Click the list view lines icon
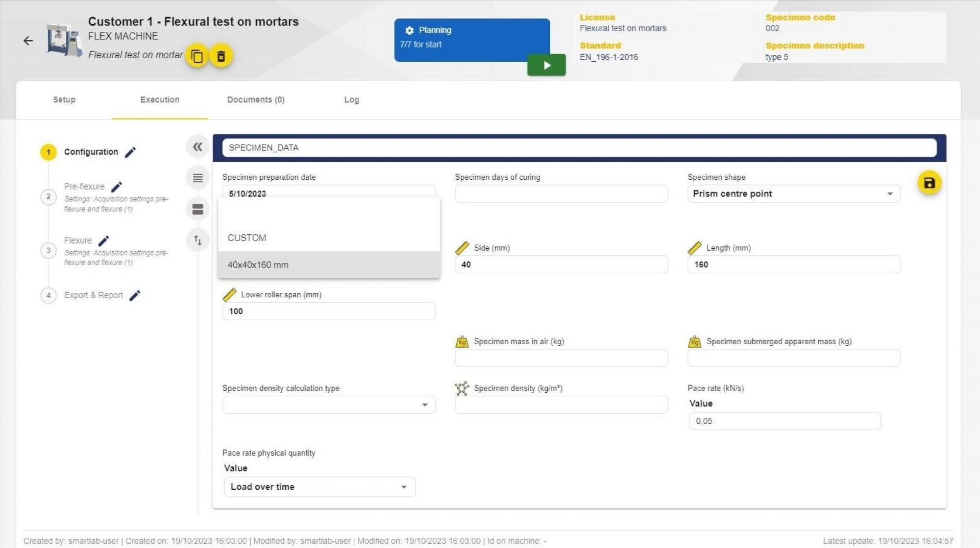Image resolution: width=980 pixels, height=548 pixels. (x=198, y=178)
